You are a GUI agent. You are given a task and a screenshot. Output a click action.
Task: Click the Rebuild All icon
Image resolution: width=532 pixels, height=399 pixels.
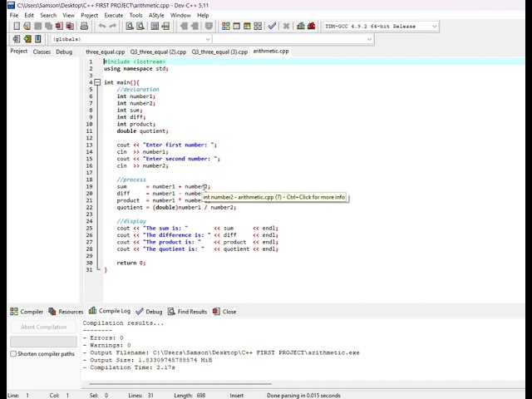258,26
